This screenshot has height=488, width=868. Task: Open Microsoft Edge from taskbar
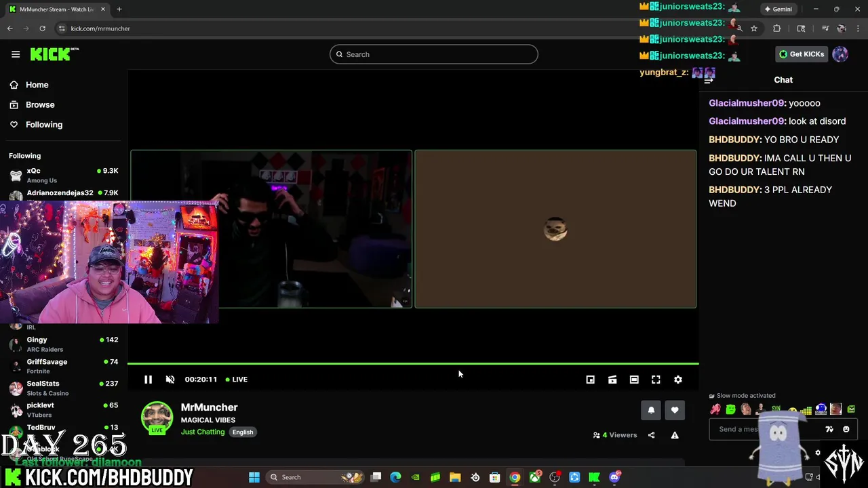[395, 477]
